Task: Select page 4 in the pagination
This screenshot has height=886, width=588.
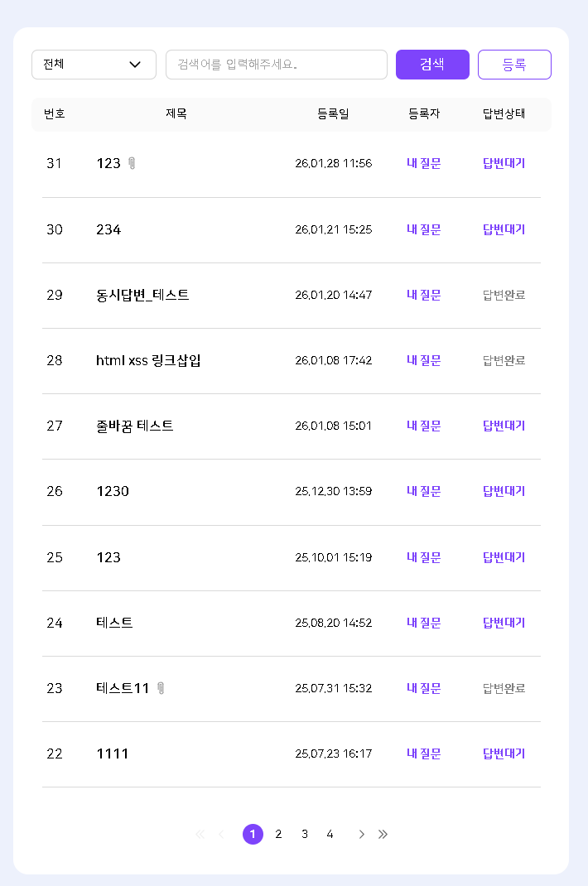Action: pyautogui.click(x=330, y=834)
